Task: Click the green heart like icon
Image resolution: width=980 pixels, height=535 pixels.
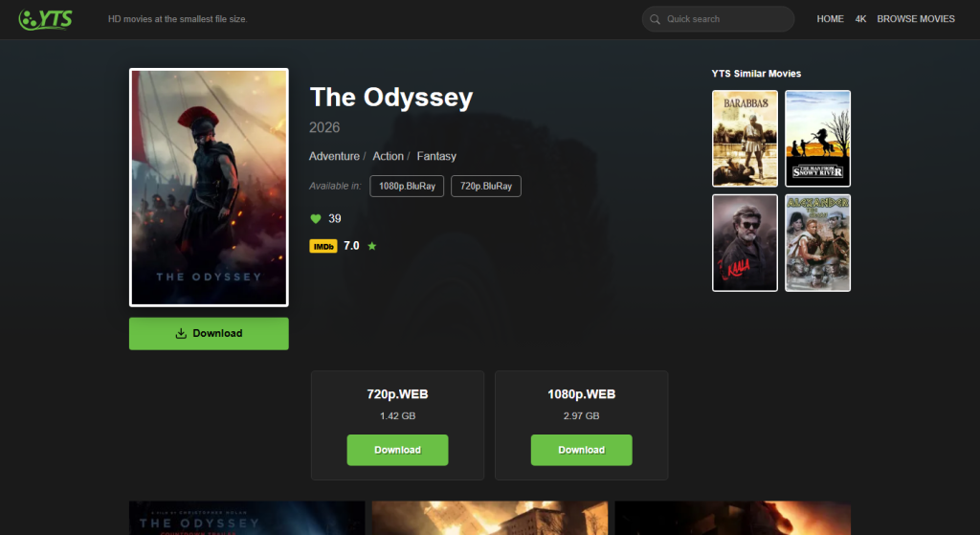Action: point(316,219)
